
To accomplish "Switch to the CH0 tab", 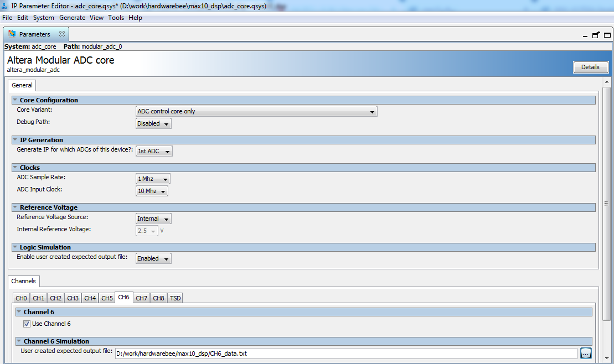I will (21, 298).
